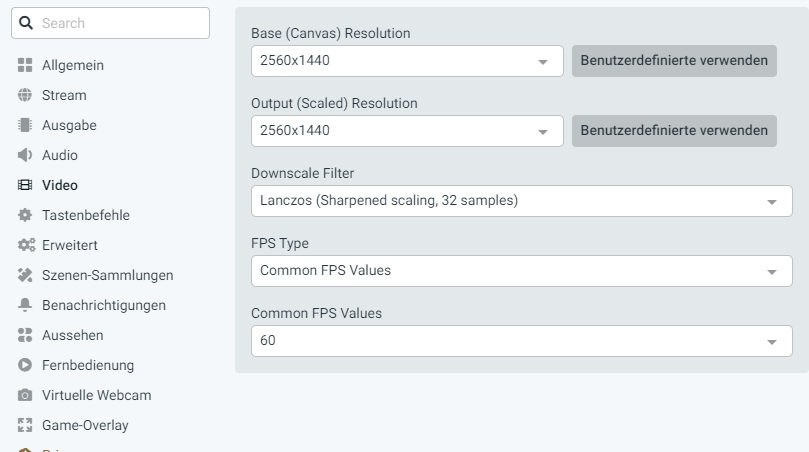
Task: Click the Allgemein grid icon
Action: point(26,66)
